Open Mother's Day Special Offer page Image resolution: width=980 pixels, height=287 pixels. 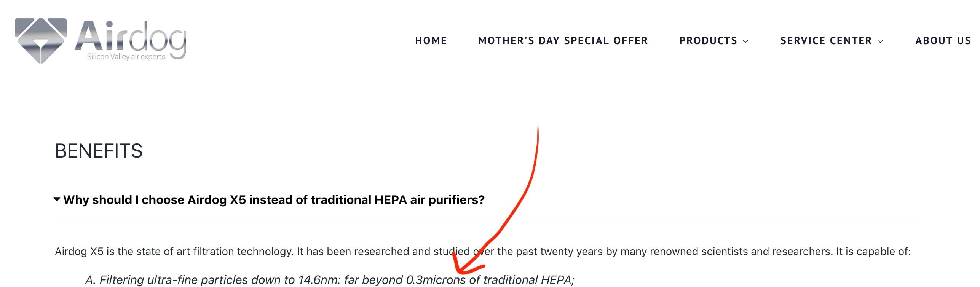tap(563, 41)
